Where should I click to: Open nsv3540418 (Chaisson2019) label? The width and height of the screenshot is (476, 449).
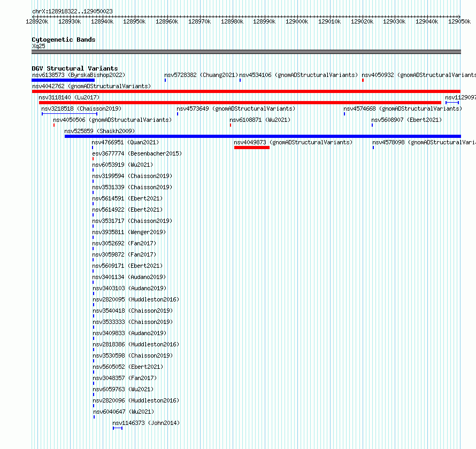click(x=133, y=311)
